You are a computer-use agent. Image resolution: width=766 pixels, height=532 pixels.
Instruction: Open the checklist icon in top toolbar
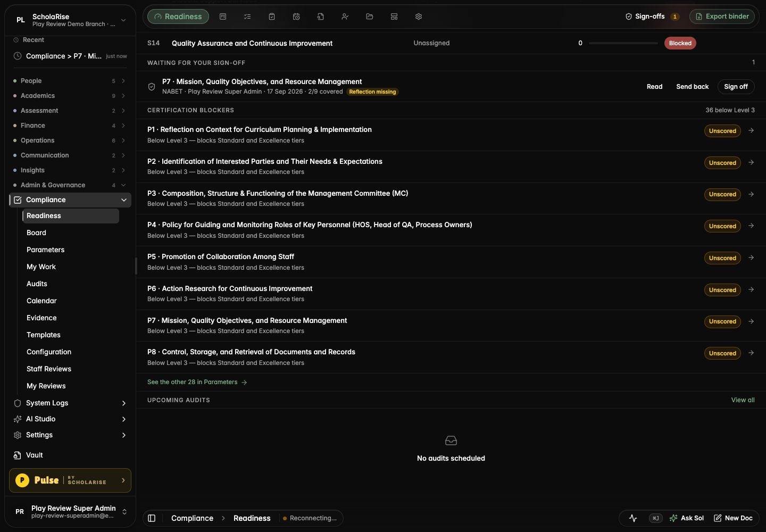247,16
